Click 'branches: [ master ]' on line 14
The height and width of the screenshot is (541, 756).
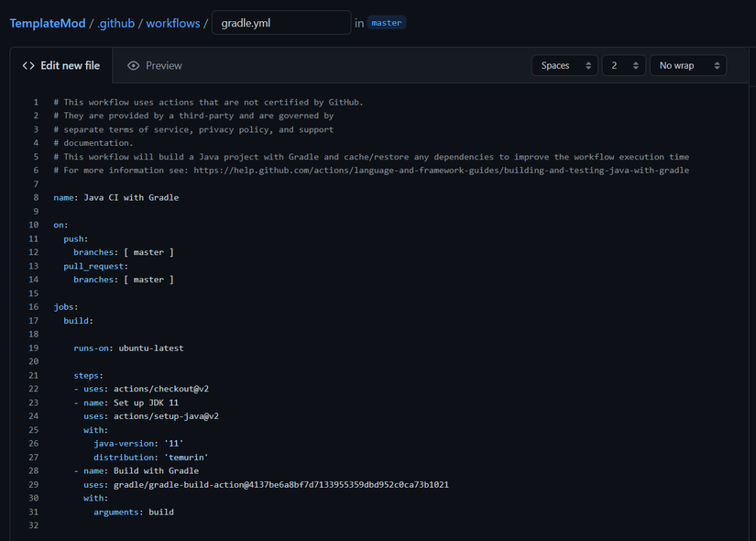[124, 280]
